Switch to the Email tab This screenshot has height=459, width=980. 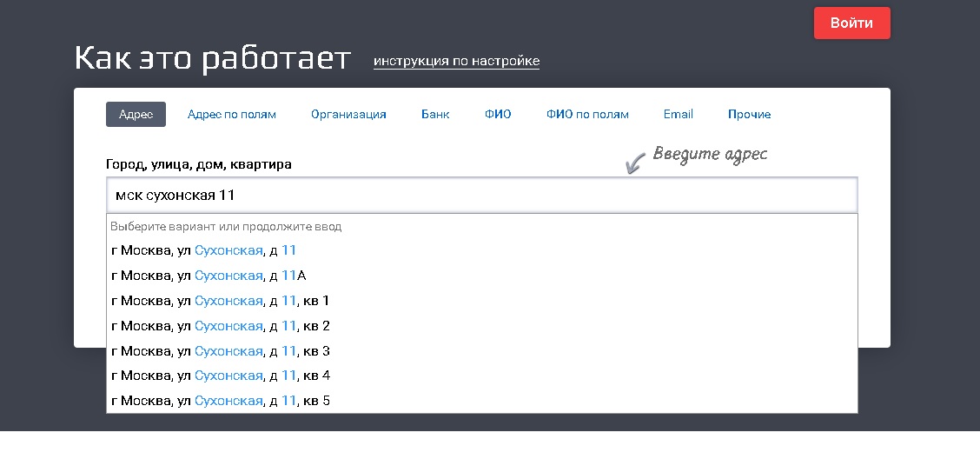click(x=678, y=114)
